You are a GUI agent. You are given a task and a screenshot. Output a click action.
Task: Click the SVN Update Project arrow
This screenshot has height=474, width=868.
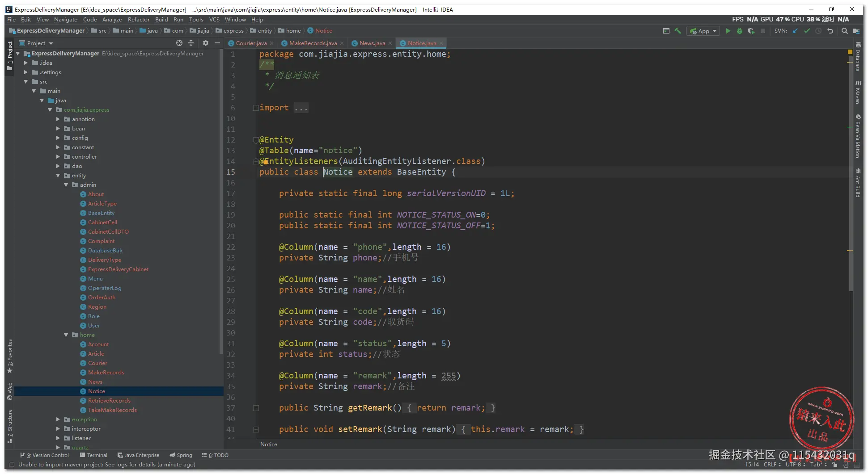[x=795, y=31]
